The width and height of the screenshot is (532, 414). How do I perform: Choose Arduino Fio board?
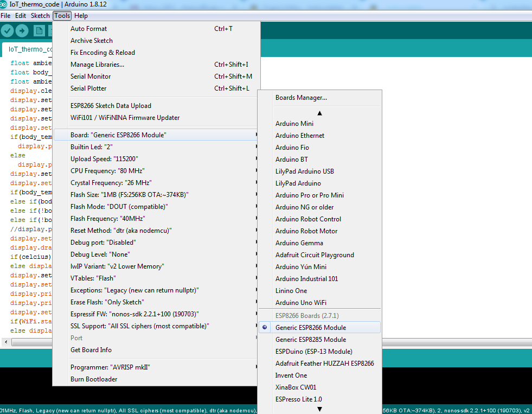click(x=319, y=147)
